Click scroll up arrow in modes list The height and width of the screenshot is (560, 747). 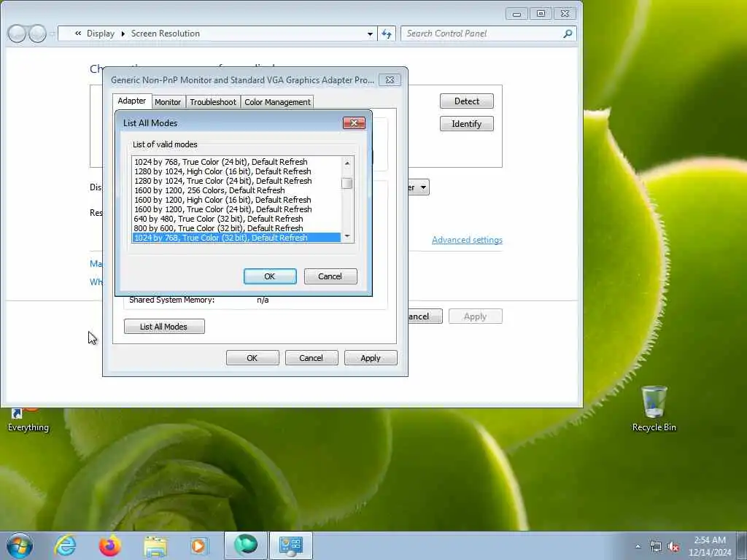coord(347,163)
